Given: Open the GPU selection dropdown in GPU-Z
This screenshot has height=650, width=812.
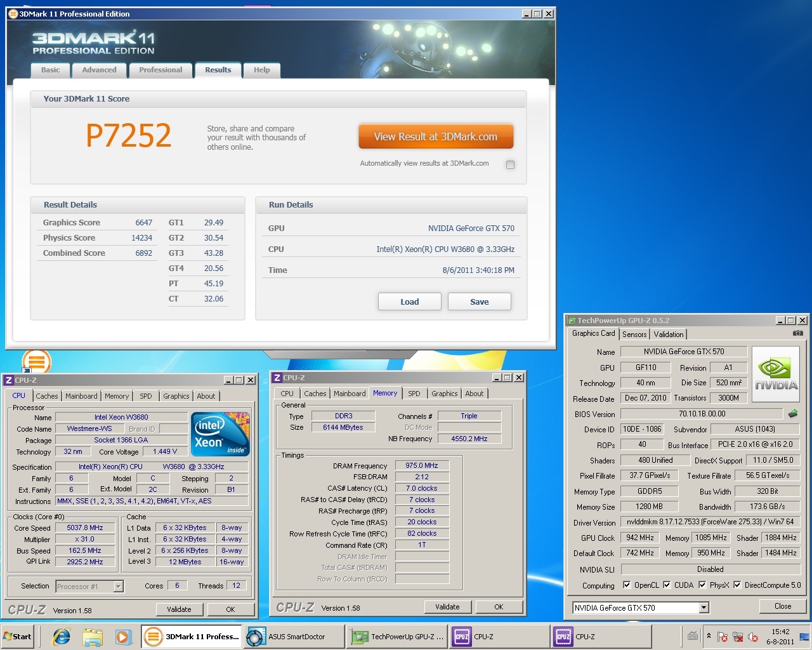Looking at the screenshot, I should [704, 608].
